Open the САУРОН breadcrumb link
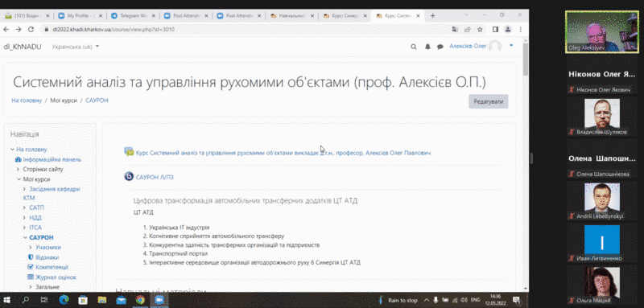The width and height of the screenshot is (644, 308). [97, 101]
